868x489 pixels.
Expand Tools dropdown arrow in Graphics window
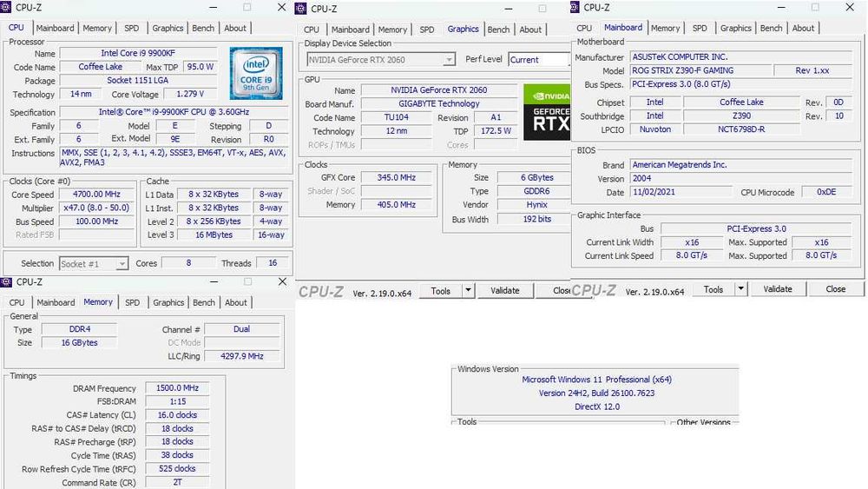[468, 289]
